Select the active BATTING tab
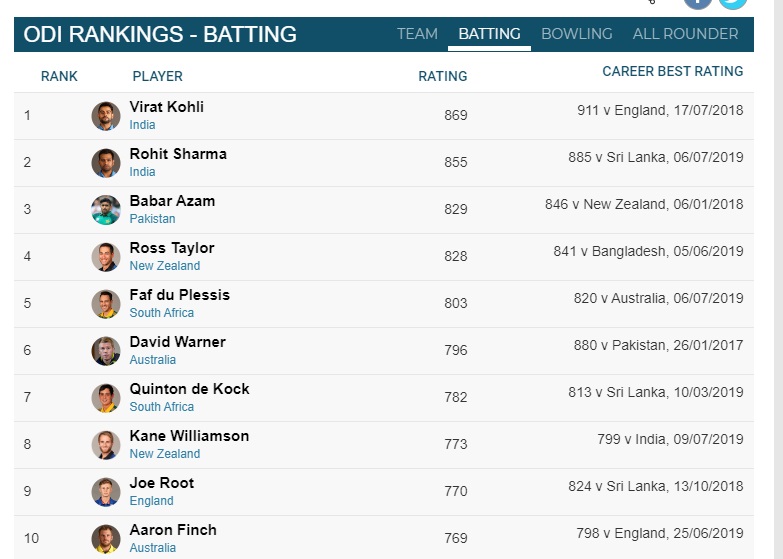 click(x=489, y=34)
